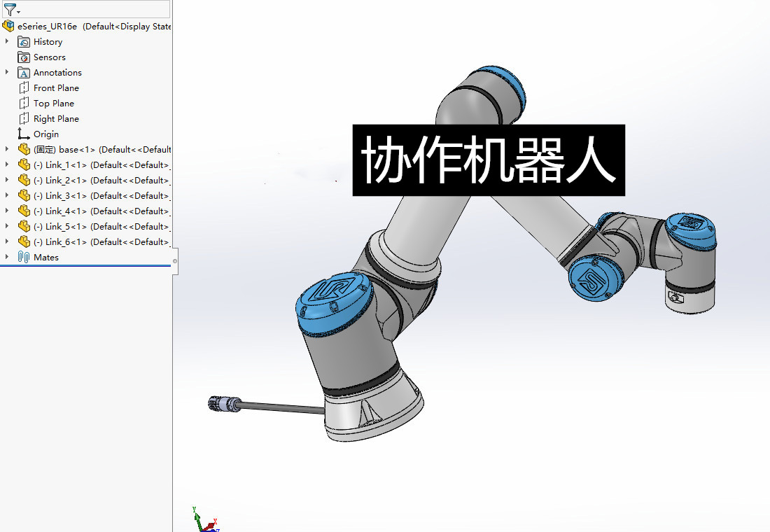
Task: Select the Sensors tree item
Action: click(49, 57)
